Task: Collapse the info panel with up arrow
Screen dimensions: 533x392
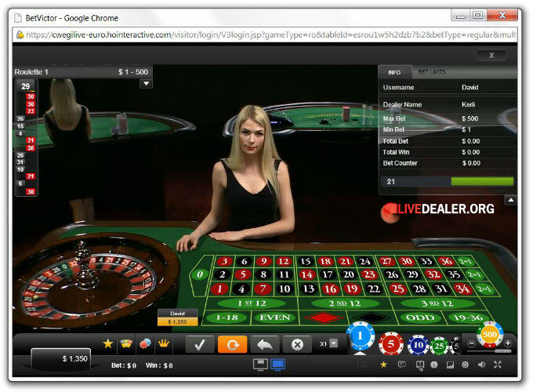Action: 511,200
